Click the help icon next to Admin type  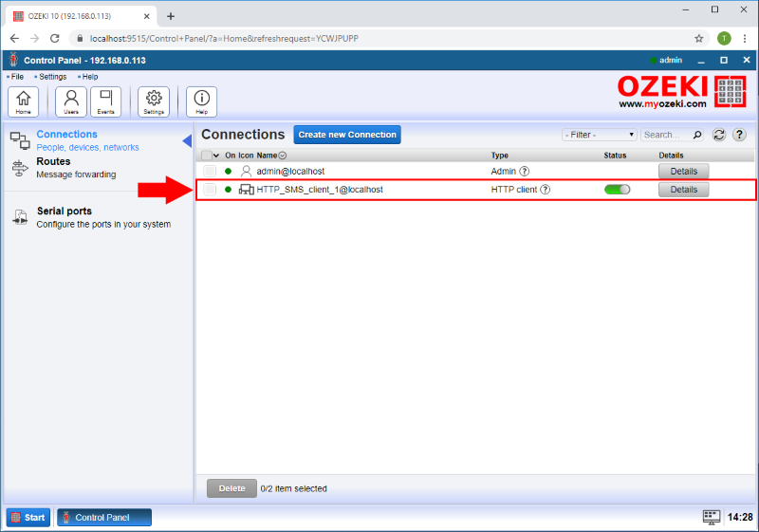click(x=525, y=172)
